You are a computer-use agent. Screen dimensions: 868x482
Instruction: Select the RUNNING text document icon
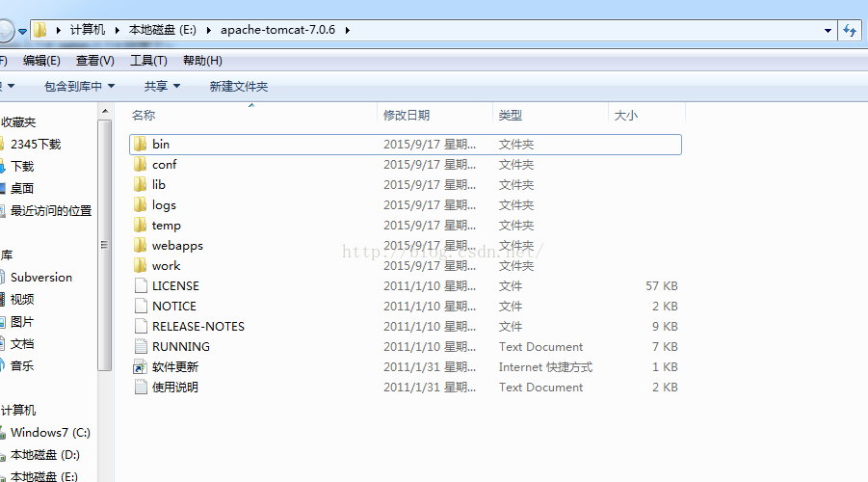(x=141, y=347)
